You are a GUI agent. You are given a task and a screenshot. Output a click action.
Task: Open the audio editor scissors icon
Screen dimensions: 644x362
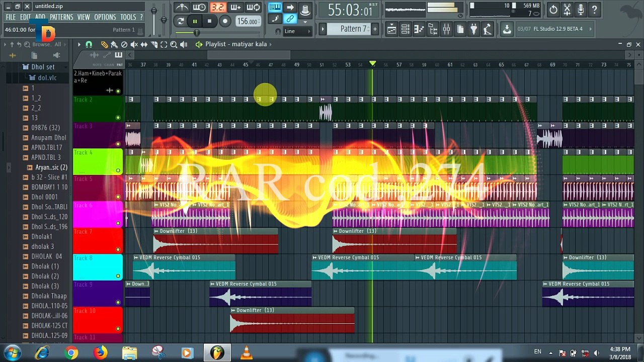(567, 9)
